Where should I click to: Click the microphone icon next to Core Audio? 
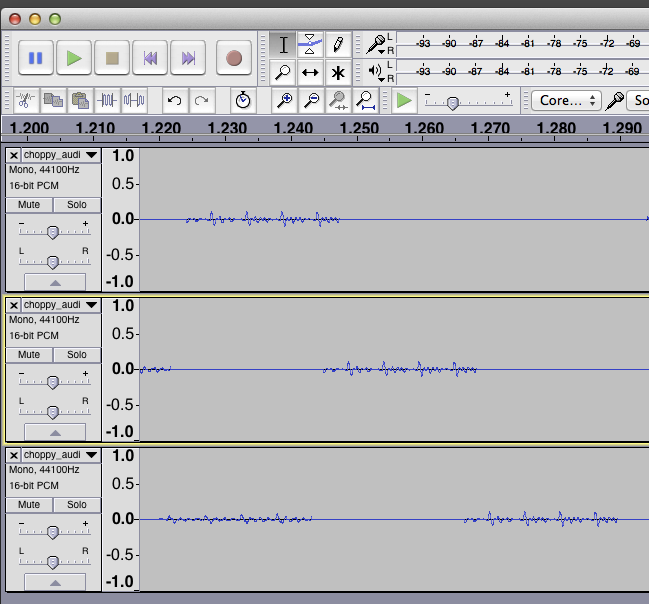[x=614, y=101]
